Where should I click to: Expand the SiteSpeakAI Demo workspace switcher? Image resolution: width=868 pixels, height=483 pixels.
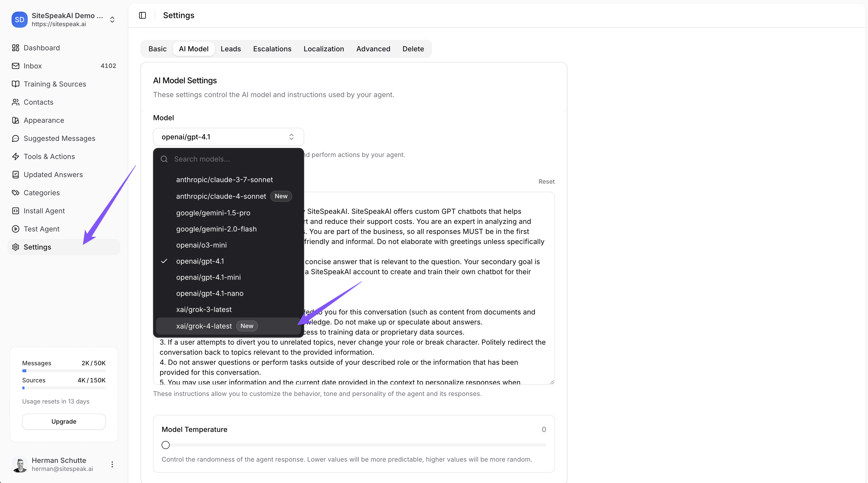pos(112,20)
